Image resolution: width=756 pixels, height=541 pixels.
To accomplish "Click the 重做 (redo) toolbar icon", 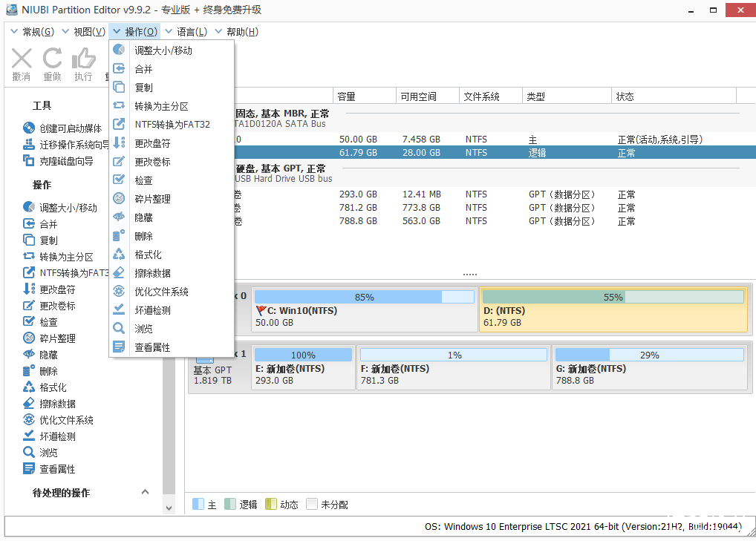I will point(52,59).
